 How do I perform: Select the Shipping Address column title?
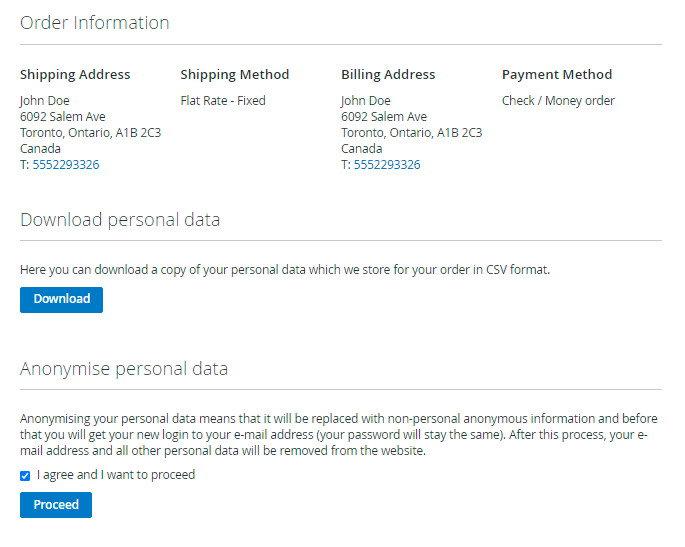75,75
